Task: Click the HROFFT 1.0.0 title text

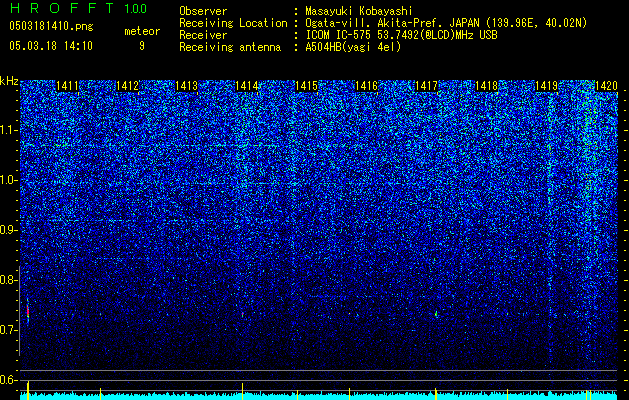Action: 78,8
